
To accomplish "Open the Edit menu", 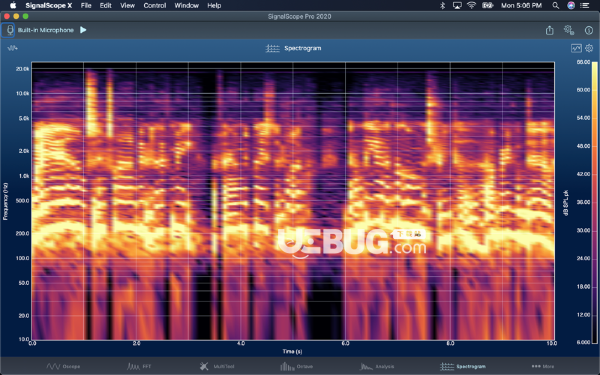I will tap(106, 5).
